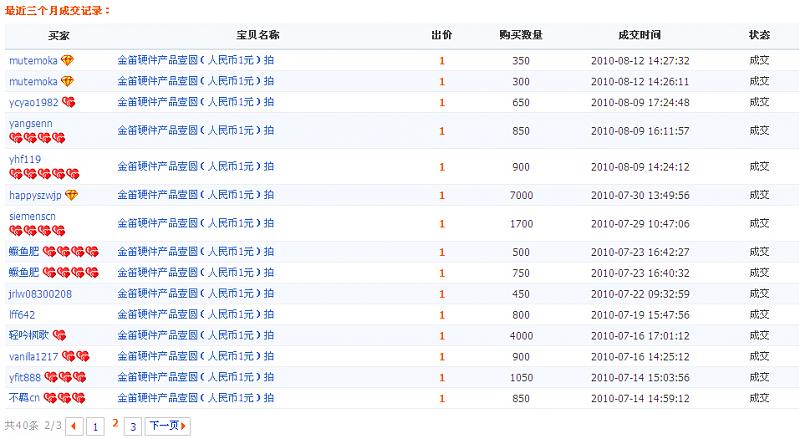Open the buyer name in the 500-quantity row
This screenshot has width=800, height=439.
tap(24, 252)
